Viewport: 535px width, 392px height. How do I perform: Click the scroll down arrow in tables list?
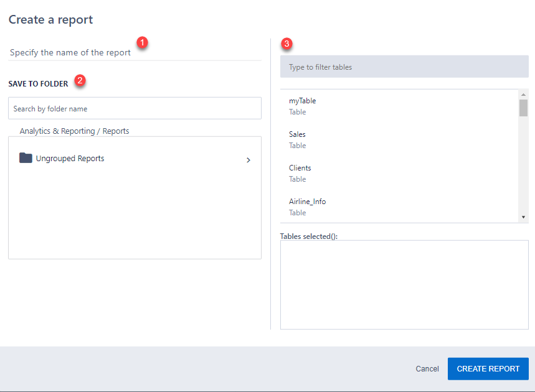point(523,217)
